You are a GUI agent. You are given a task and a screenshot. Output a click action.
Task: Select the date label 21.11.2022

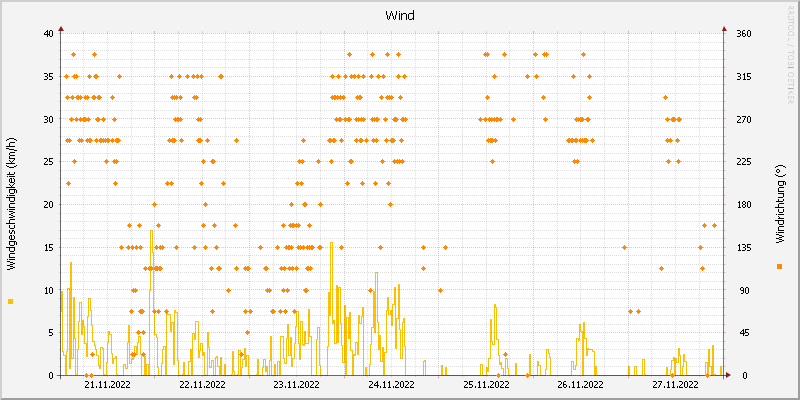(108, 385)
